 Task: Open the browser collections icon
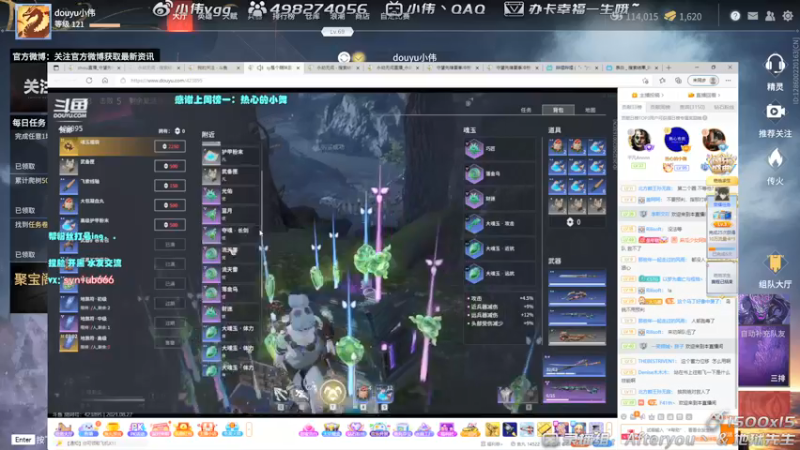pos(678,81)
